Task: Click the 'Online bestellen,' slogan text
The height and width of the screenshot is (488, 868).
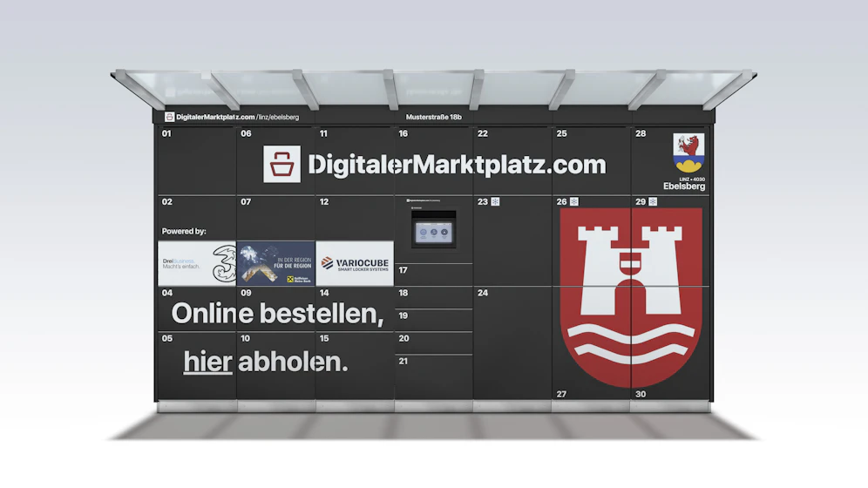Action: [277, 314]
